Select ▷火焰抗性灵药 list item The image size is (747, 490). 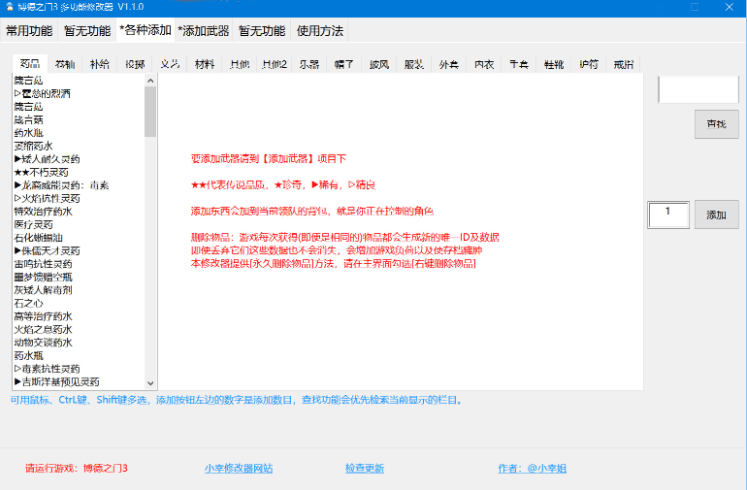[x=79, y=199]
